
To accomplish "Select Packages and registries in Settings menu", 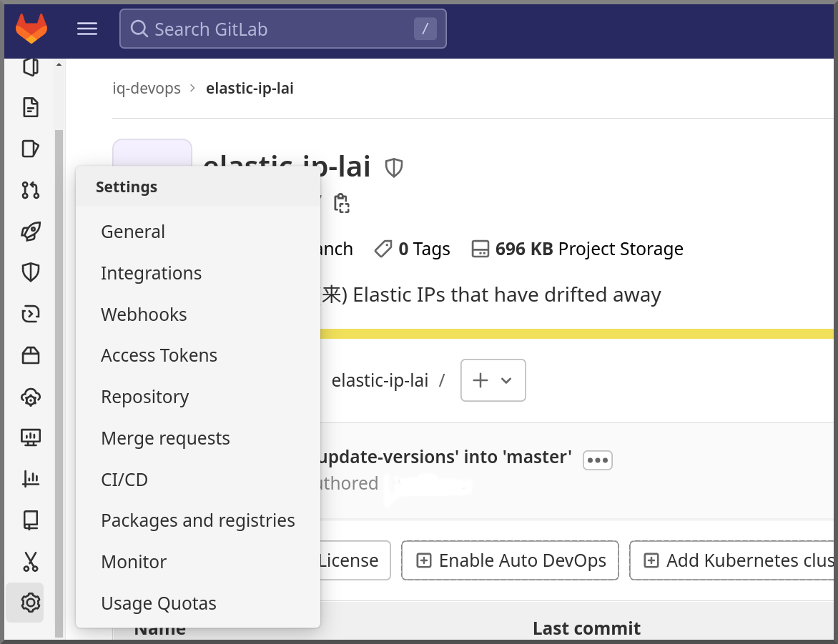I will tap(198, 520).
